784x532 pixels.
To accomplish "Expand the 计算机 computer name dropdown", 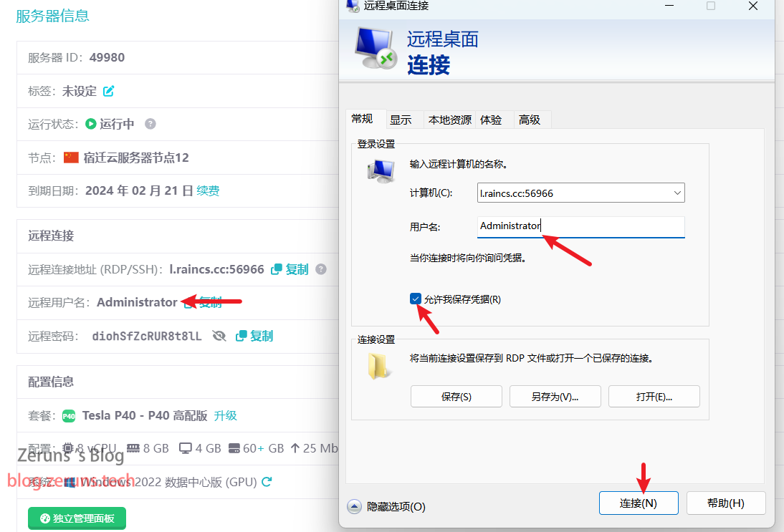I will point(677,193).
